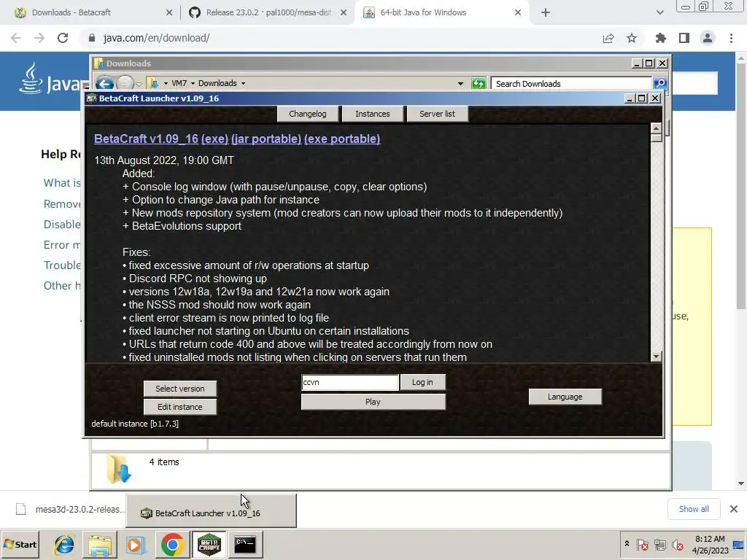This screenshot has width=747, height=560.
Task: Click the (exe portable) download link
Action: (342, 139)
